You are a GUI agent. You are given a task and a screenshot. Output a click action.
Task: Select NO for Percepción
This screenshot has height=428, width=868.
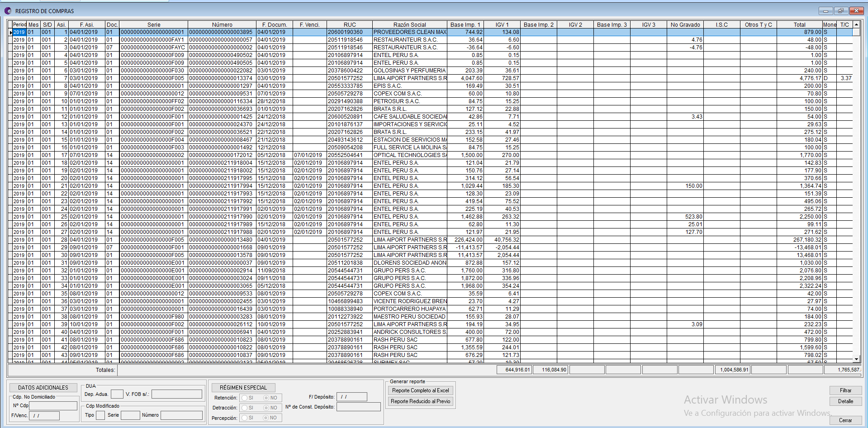(266, 418)
